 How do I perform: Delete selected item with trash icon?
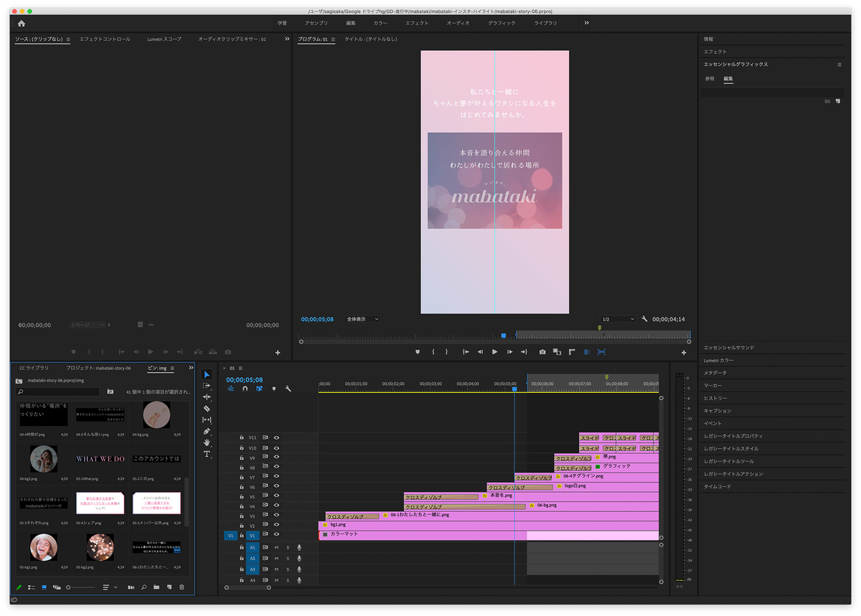tap(182, 587)
